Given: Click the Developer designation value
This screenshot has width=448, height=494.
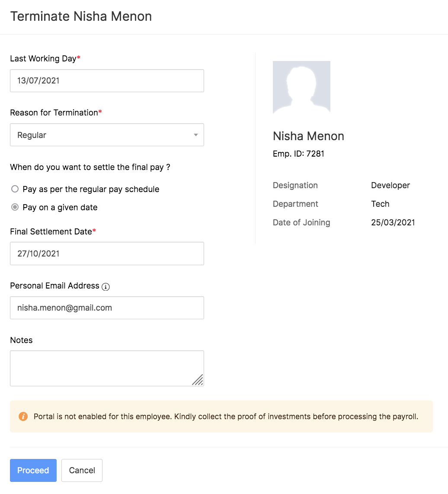Looking at the screenshot, I should (390, 185).
